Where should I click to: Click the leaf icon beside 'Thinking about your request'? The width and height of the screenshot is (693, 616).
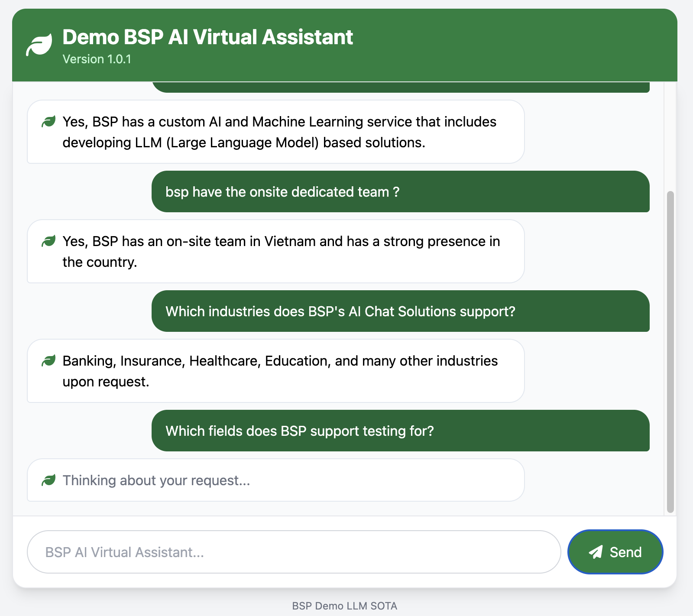49,480
